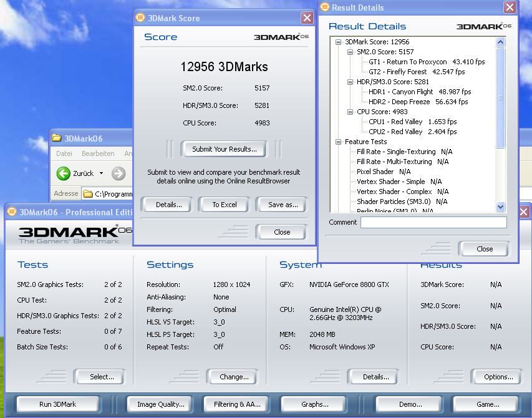Screen dimensions: 532x418
Task: Open the Bearbeiten menu in explorer
Action: pos(98,153)
